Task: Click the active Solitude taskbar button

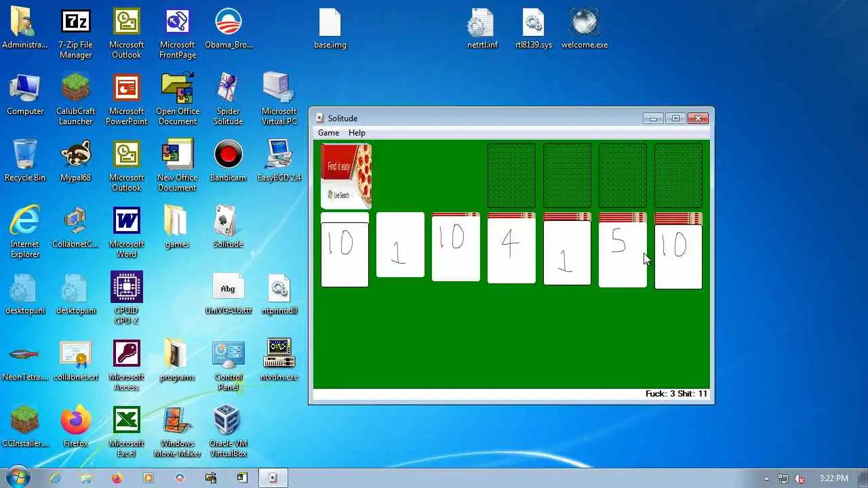Action: [x=273, y=478]
